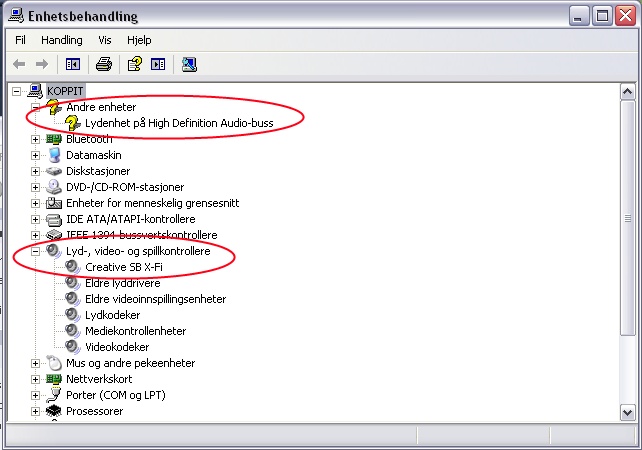Click the Print toolbar icon
This screenshot has height=450, width=642.
[x=104, y=64]
